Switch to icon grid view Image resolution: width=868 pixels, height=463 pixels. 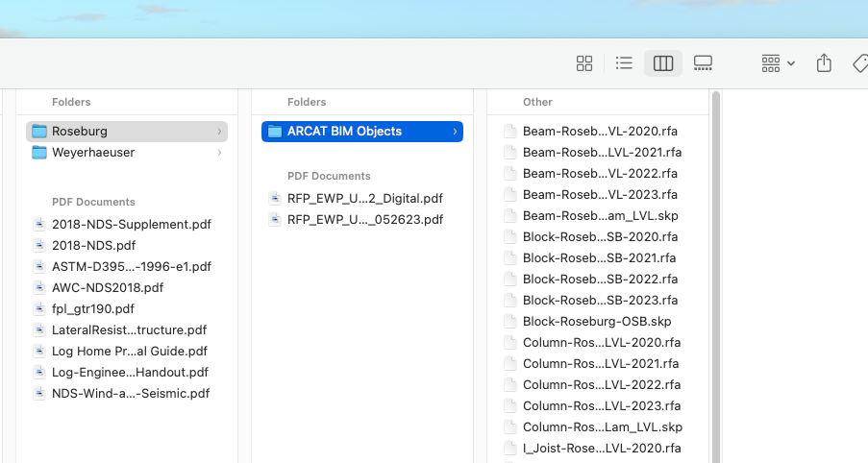click(584, 63)
